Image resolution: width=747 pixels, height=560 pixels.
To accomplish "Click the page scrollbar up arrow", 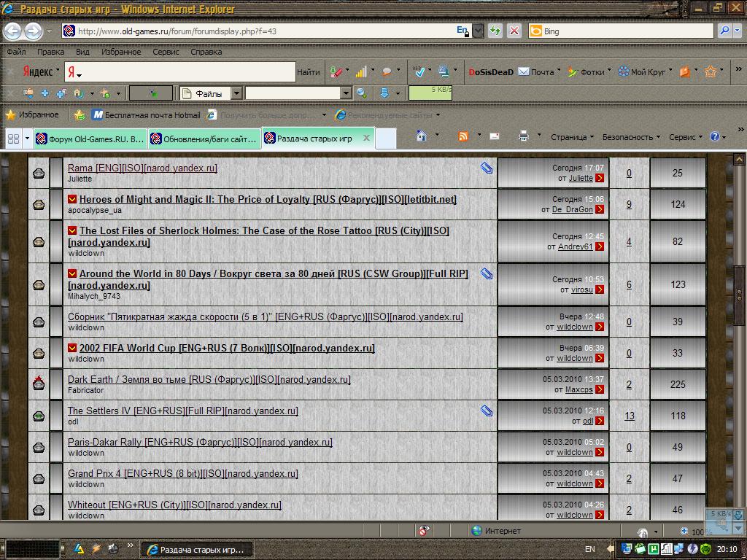I will pyautogui.click(x=739, y=159).
